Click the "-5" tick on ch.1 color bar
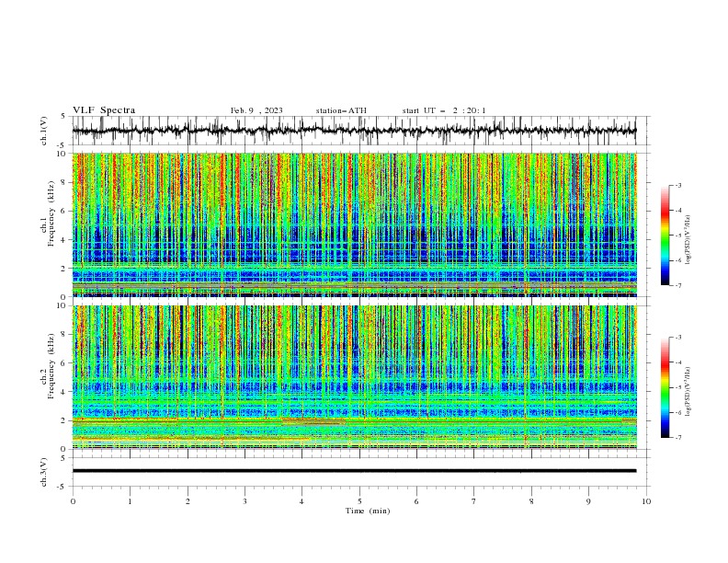Screen dimensions: 728x563 tap(678, 236)
